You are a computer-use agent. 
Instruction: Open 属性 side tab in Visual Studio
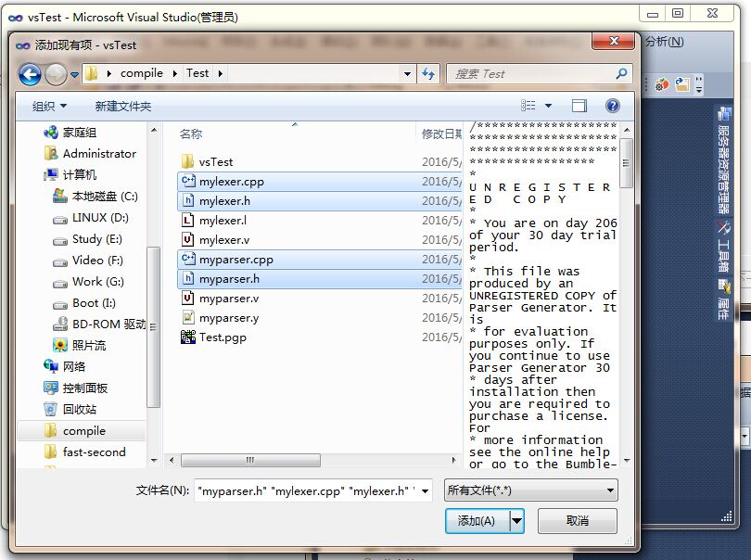[x=724, y=300]
